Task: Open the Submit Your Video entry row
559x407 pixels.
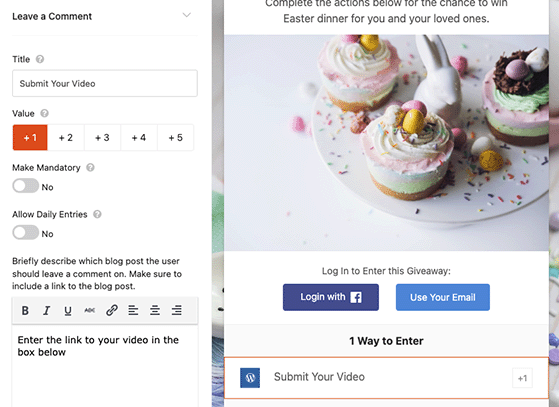Action: coord(386,378)
